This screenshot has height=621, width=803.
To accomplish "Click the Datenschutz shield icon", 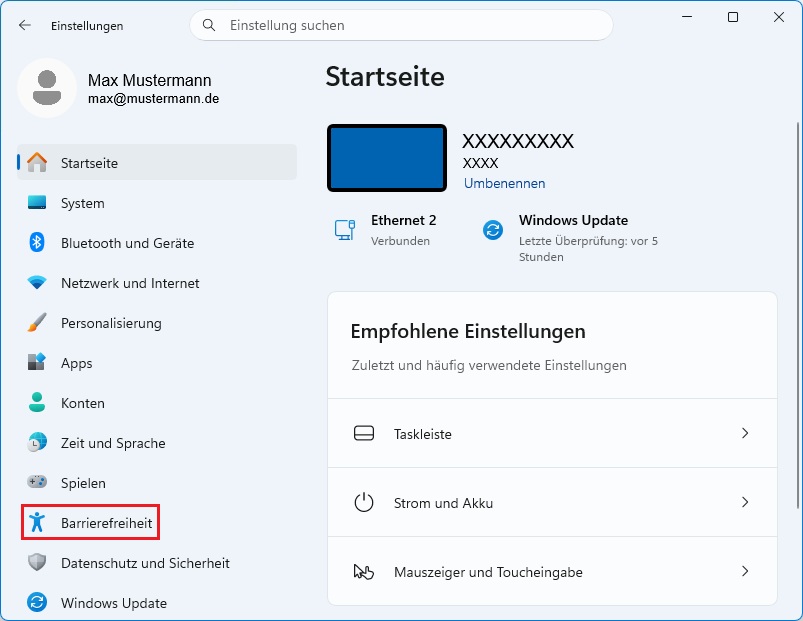I will click(x=37, y=562).
